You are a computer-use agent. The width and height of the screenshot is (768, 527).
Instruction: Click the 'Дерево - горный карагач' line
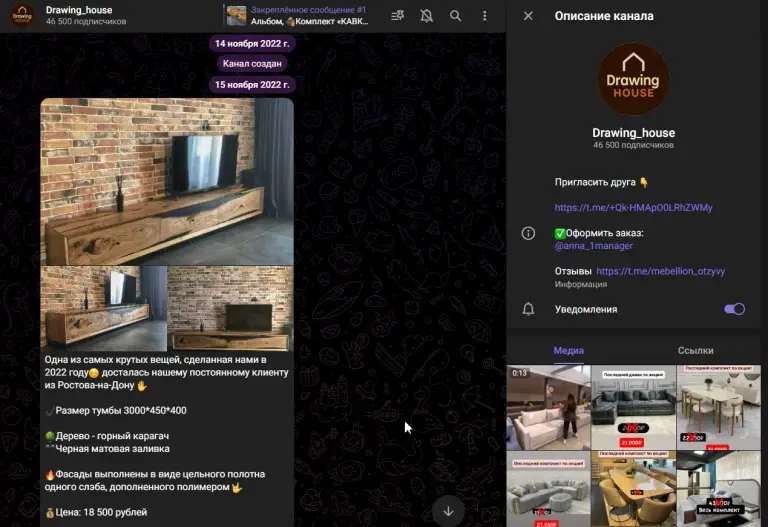[x=112, y=436]
